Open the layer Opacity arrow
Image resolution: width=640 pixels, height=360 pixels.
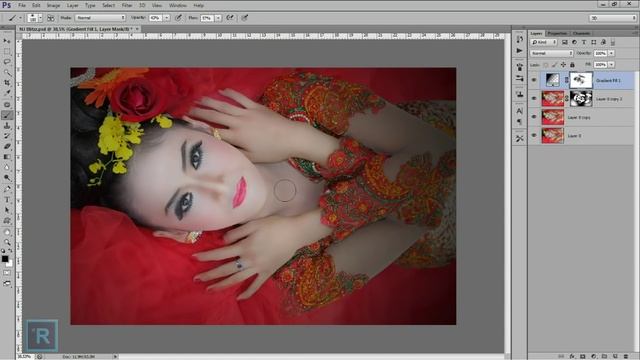611,53
